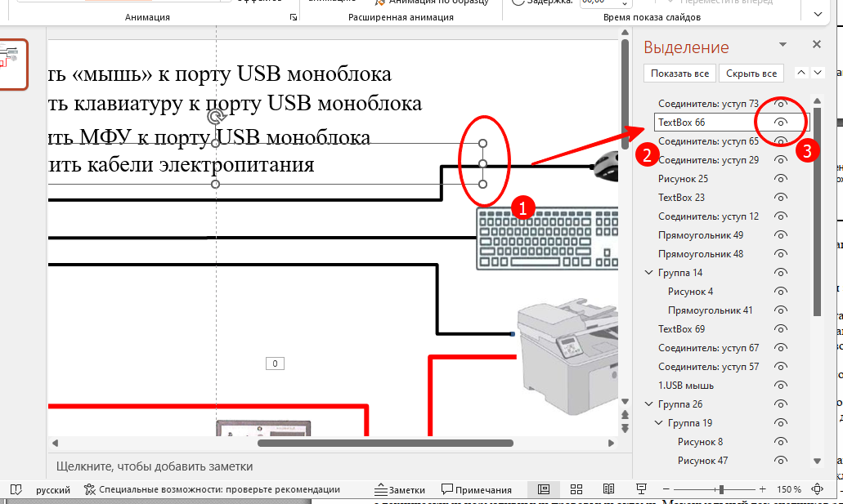Select Рисунок 8 inside Группа 19
Screen dimensions: 843x504
coord(700,442)
